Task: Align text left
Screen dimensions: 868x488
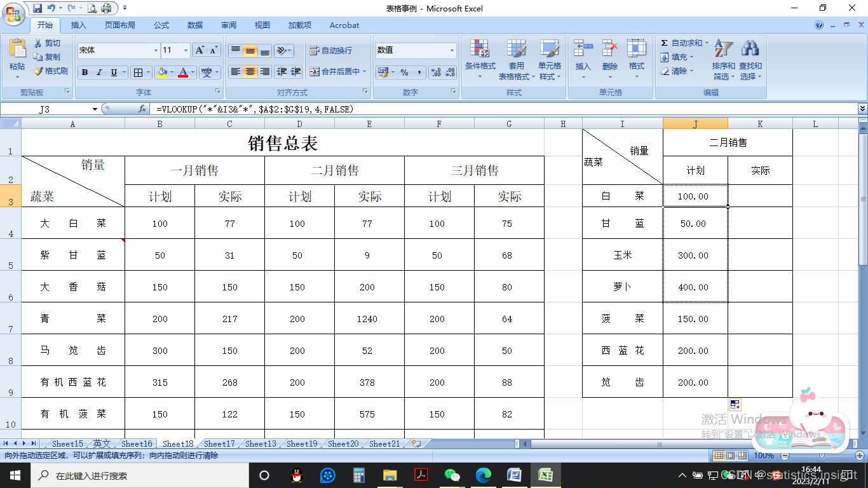Action: click(x=235, y=72)
